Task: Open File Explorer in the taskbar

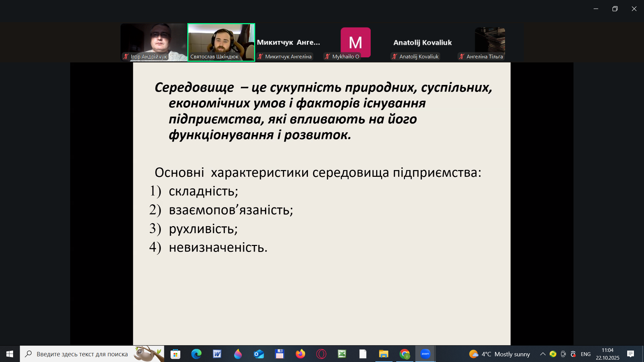Action: 383,354
